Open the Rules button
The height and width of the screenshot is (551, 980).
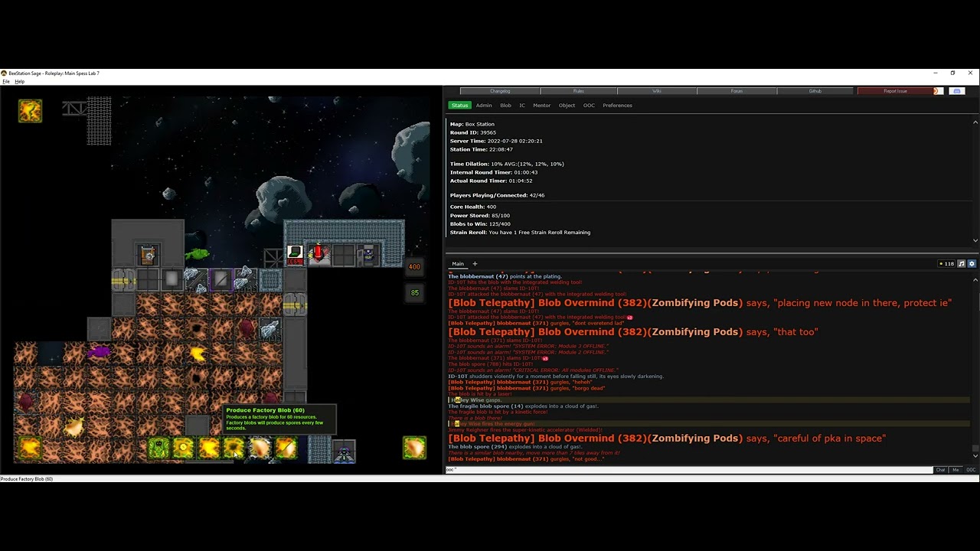(579, 91)
